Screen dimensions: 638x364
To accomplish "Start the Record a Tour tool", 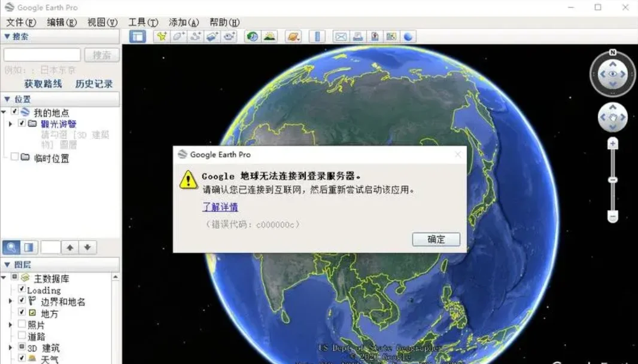I will (x=229, y=36).
